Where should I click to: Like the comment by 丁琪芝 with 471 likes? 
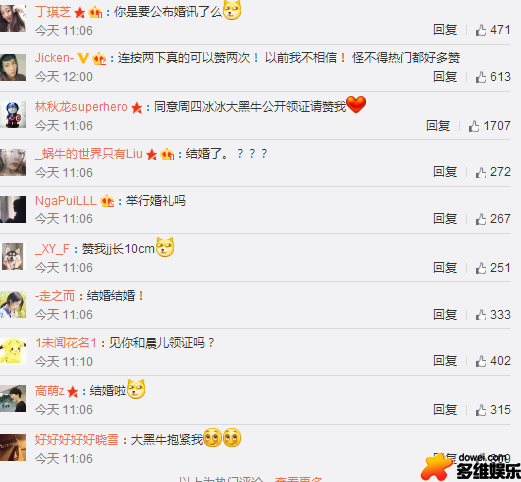click(x=481, y=30)
